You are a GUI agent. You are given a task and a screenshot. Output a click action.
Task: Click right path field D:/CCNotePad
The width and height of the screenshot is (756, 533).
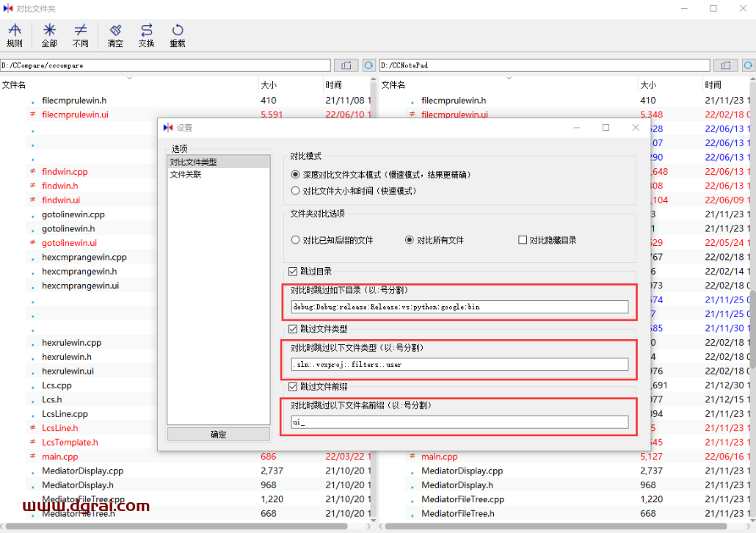point(545,65)
